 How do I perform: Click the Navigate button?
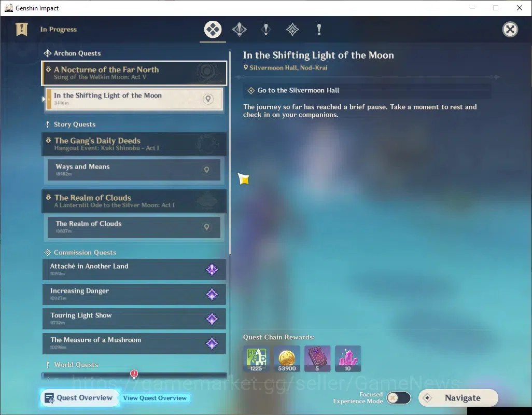pos(458,398)
